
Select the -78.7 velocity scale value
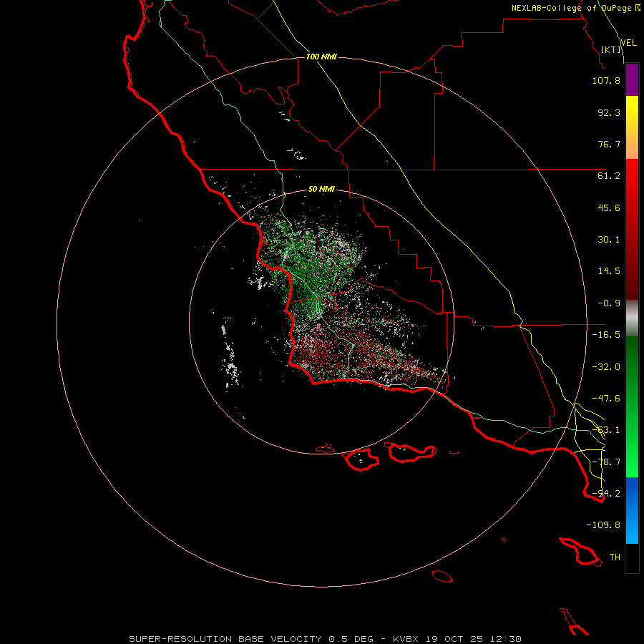pos(606,462)
